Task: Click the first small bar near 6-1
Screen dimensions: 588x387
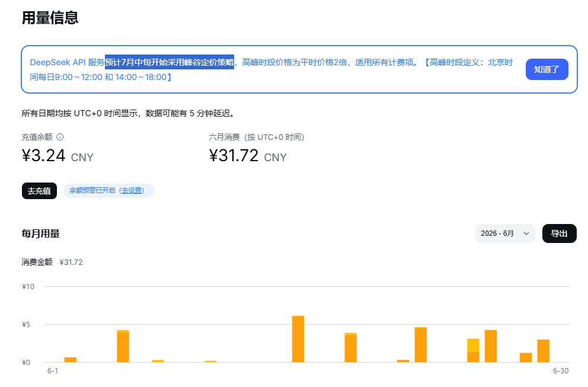Action: pos(71,360)
